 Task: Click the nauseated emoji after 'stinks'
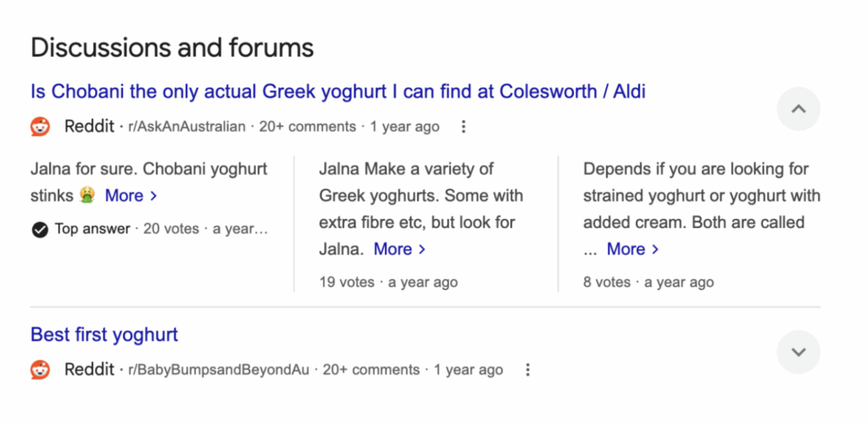click(86, 196)
